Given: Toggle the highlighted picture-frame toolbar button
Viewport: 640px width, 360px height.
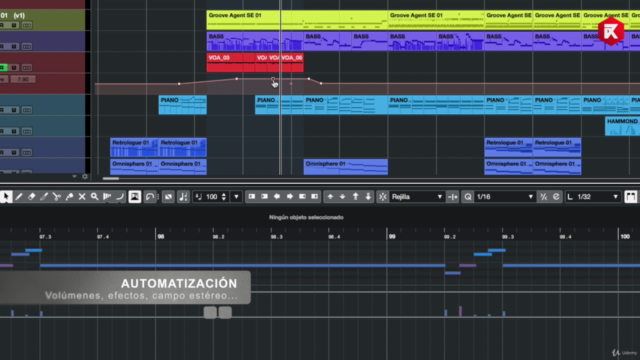Looking at the screenshot, I should 135,197.
